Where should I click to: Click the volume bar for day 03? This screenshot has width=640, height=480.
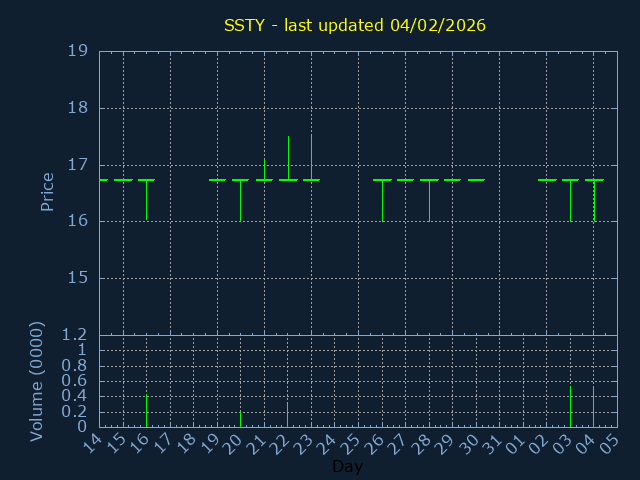pos(570,407)
